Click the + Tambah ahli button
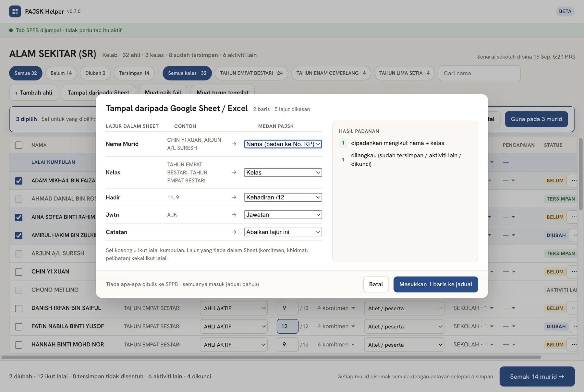This screenshot has height=392, width=584. (x=34, y=93)
